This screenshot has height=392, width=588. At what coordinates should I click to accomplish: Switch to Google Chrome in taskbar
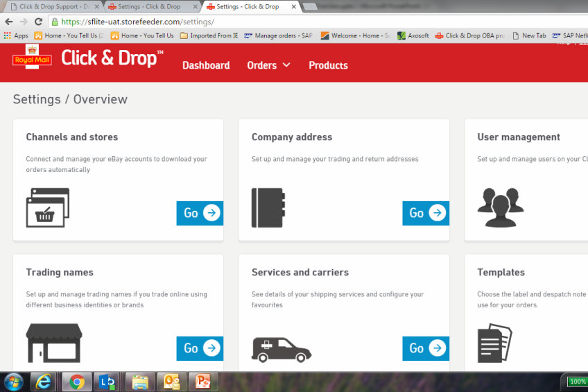click(x=76, y=382)
